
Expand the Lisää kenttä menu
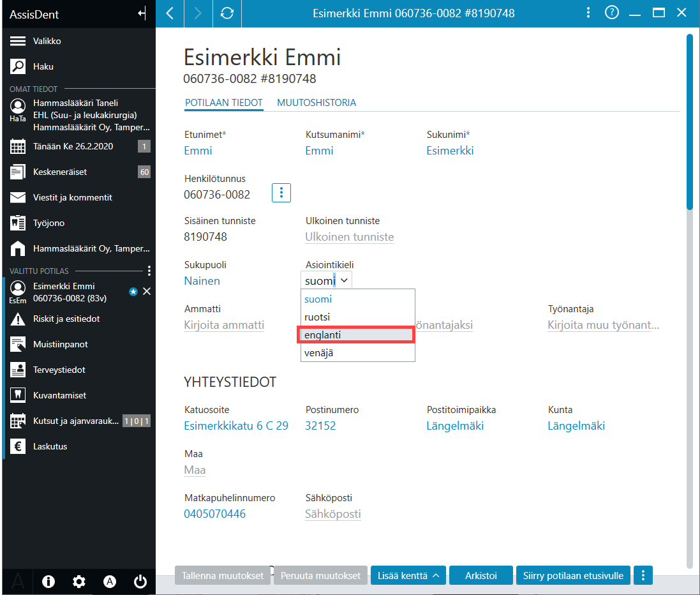tap(408, 575)
